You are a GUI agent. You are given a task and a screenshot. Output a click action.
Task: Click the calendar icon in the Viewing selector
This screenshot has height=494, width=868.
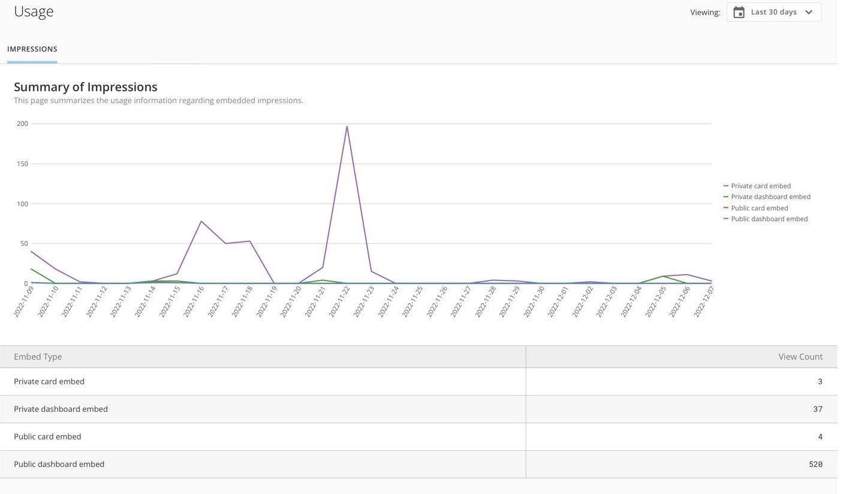pos(739,12)
